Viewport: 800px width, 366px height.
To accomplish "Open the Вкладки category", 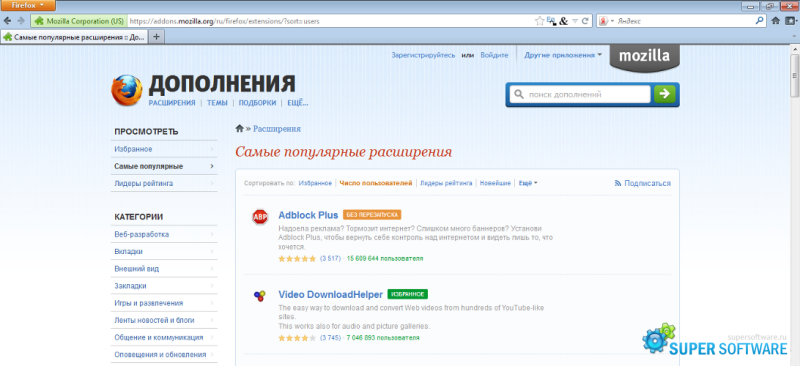I will (164, 252).
